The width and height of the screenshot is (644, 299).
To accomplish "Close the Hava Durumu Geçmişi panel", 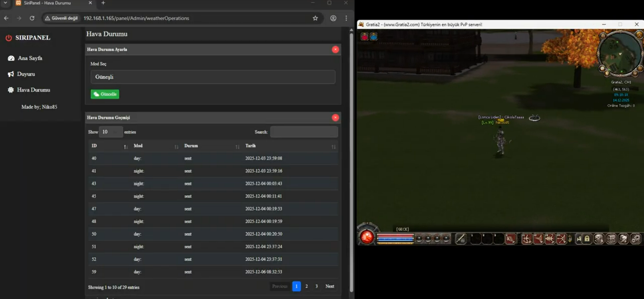I will (x=335, y=117).
